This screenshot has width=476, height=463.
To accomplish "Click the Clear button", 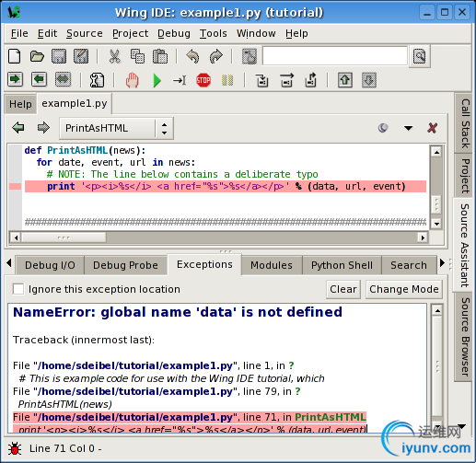I will click(343, 289).
